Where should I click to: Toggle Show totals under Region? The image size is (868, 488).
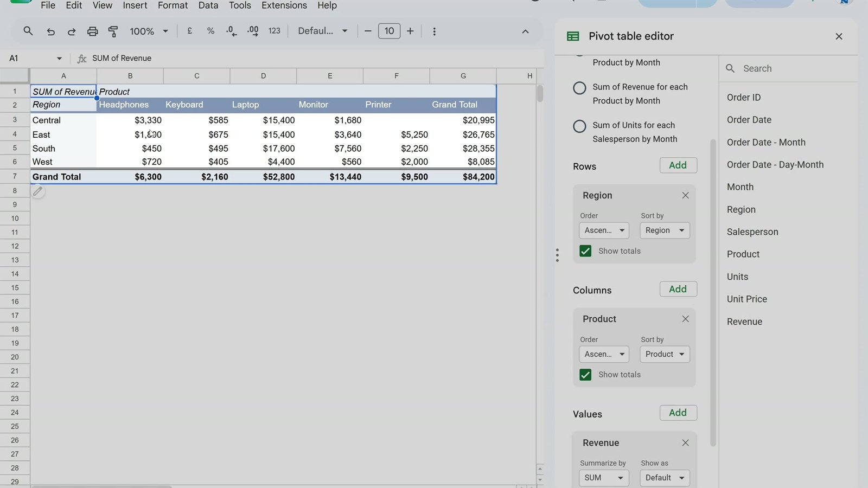(x=585, y=251)
